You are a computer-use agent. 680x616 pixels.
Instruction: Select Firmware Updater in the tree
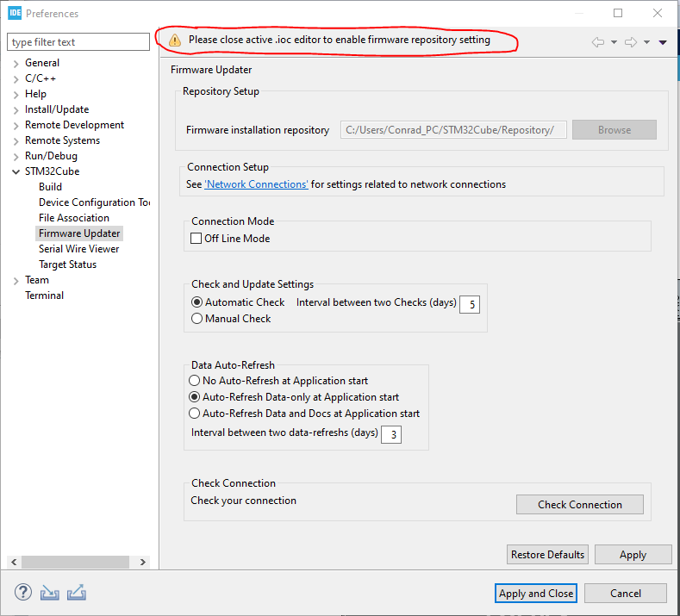click(x=79, y=233)
